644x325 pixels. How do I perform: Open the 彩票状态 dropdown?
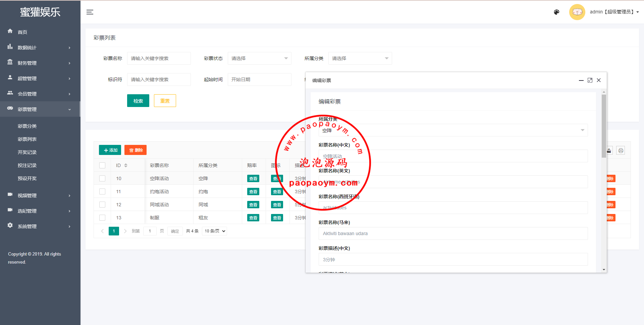point(259,58)
